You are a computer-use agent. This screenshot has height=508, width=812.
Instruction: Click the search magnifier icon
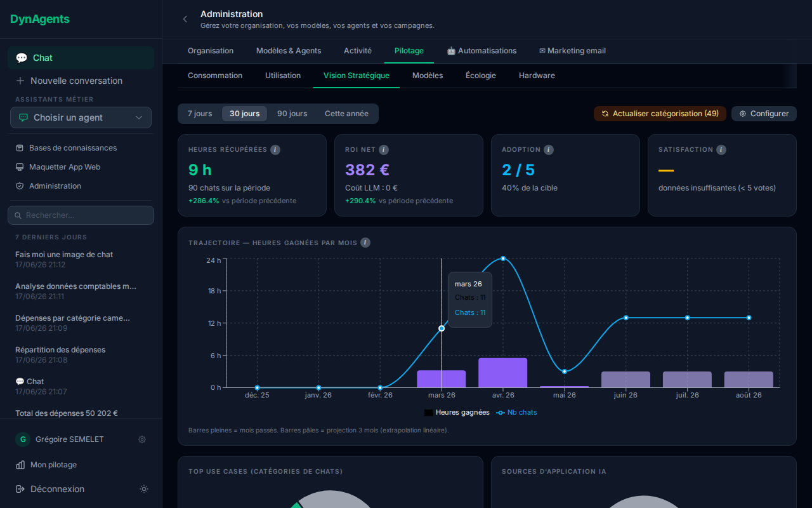[18, 215]
